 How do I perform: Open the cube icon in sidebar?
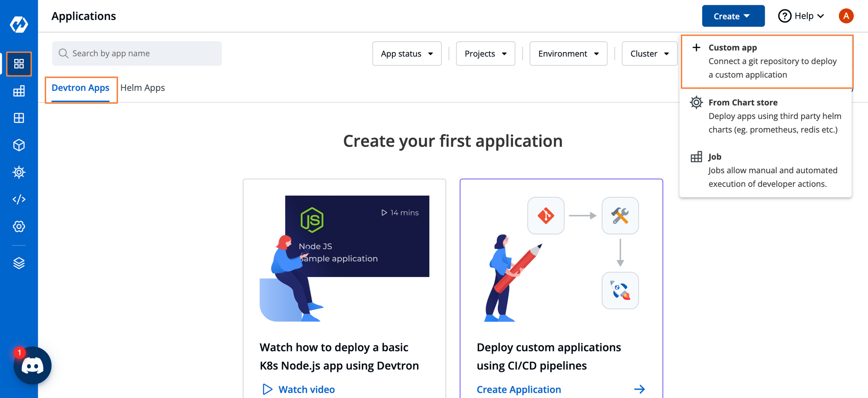tap(19, 145)
